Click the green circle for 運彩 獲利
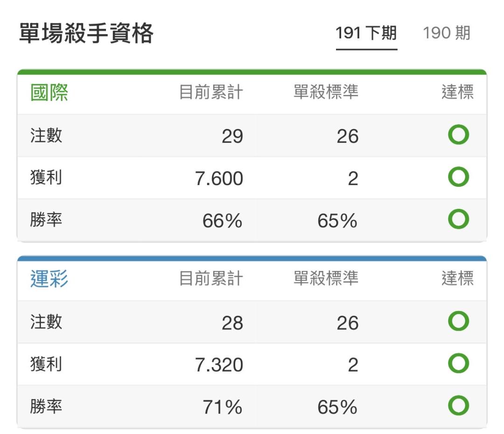Viewport: 504px width, 434px height. coord(458,363)
